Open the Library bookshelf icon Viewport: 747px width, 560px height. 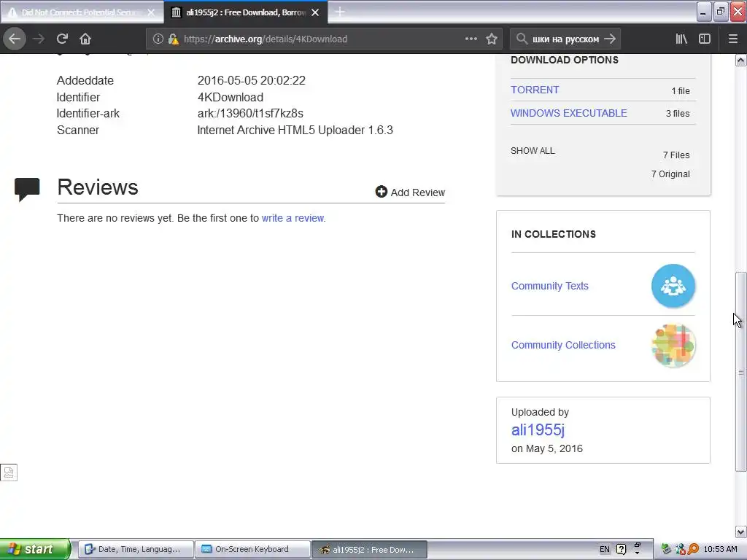[x=681, y=39]
